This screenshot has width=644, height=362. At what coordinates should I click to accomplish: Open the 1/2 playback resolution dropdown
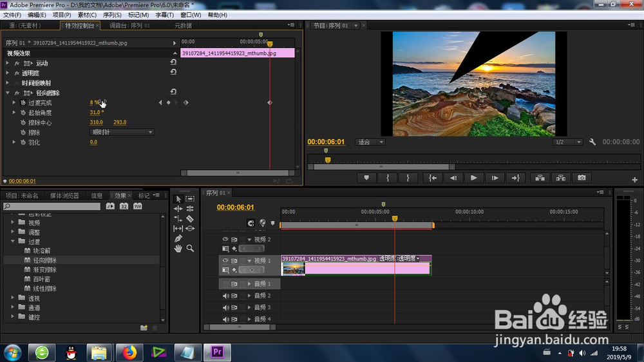pos(567,142)
